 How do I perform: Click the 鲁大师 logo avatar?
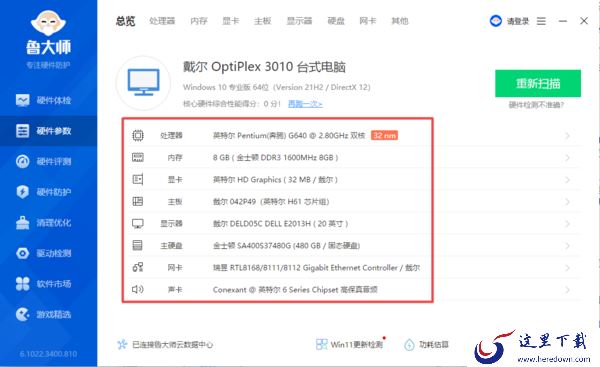coord(48,23)
